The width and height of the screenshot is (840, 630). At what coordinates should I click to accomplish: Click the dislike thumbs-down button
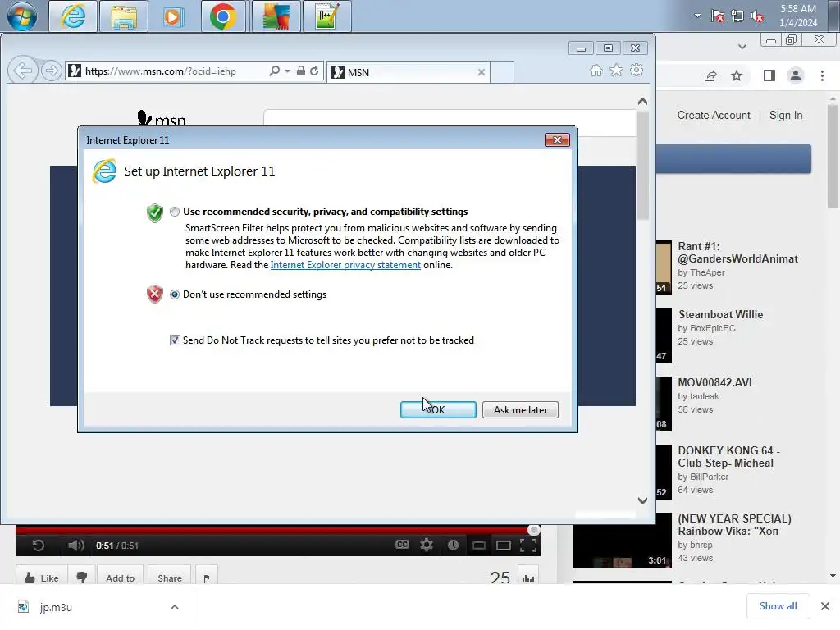coord(81,577)
